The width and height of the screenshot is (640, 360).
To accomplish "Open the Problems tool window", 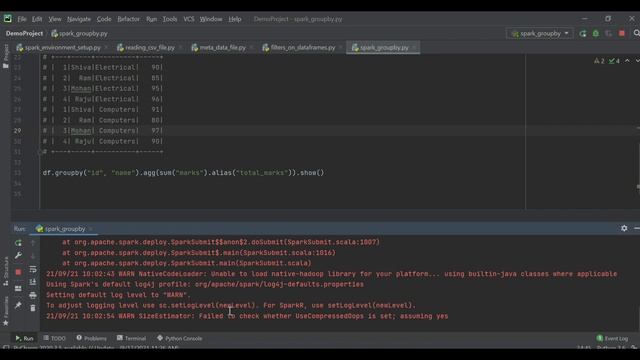I will pos(91,338).
